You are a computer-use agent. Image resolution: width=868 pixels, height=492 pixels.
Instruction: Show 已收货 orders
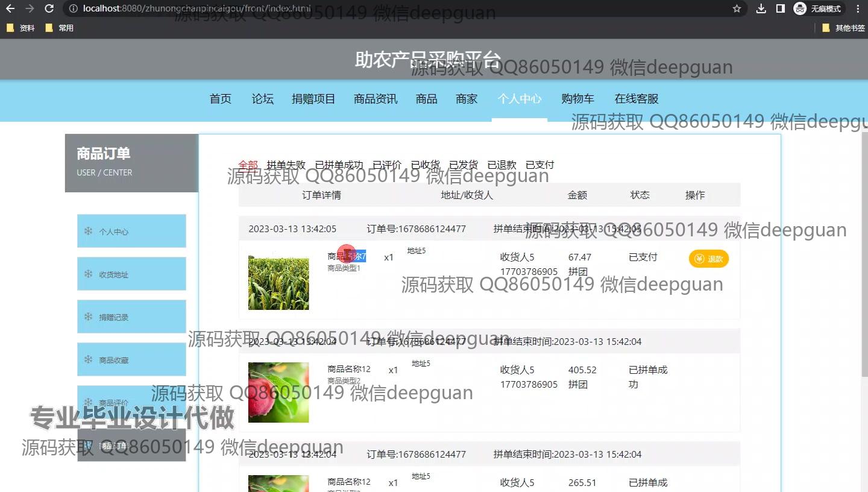(426, 165)
